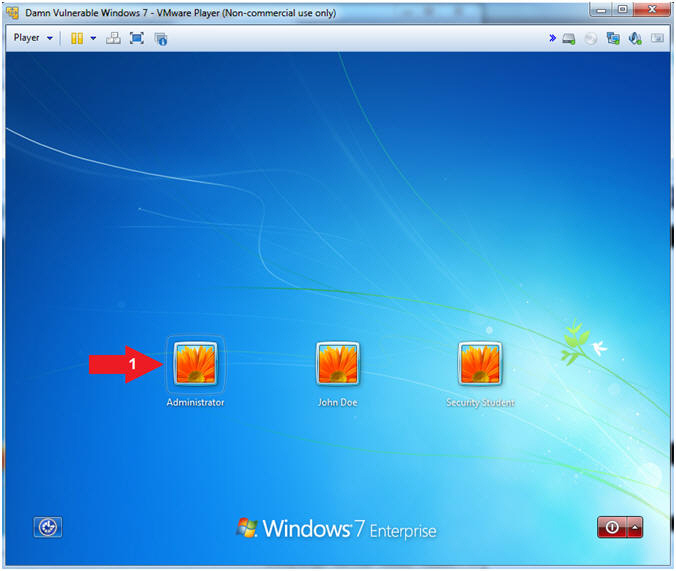Expand the shut down options arrow
Viewport: 676px width, 571px height.
pos(635,527)
